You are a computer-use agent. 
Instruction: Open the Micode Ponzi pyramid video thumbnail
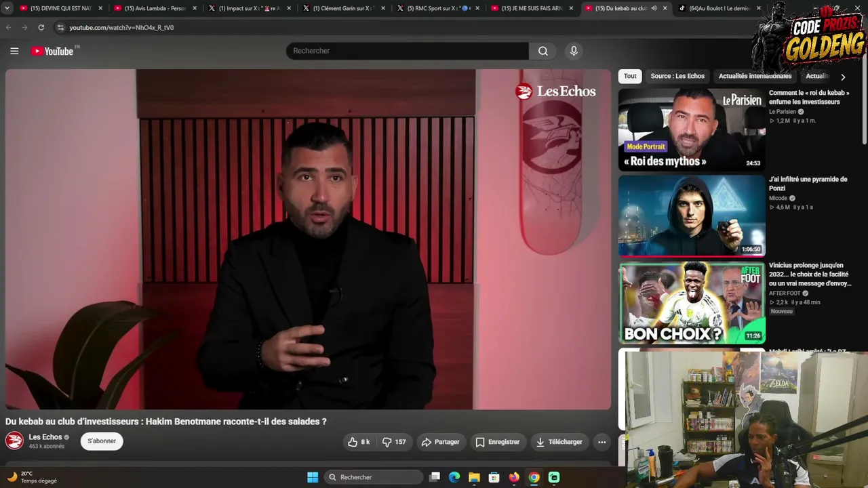pos(692,216)
